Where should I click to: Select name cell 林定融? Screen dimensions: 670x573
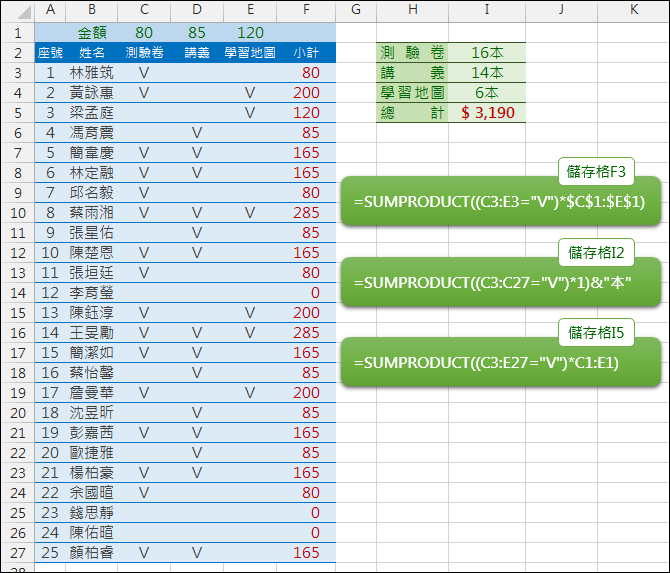pos(92,173)
